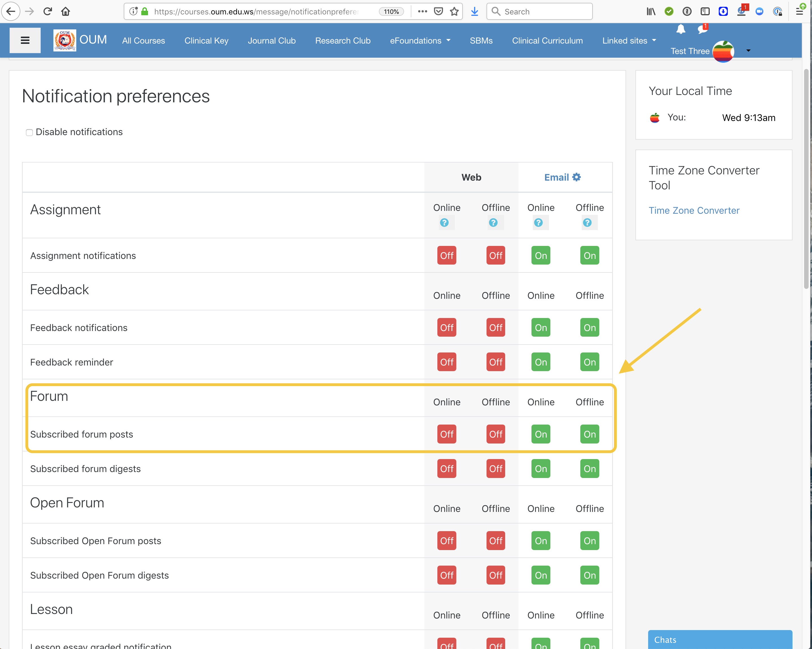
Task: Click the Email settings gear icon
Action: [577, 177]
